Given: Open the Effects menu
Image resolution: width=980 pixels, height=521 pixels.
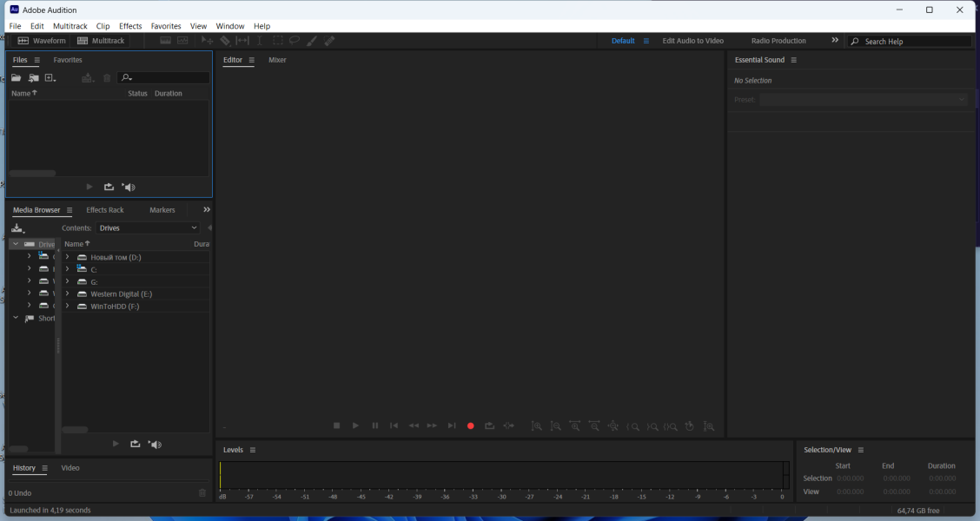Looking at the screenshot, I should 130,25.
